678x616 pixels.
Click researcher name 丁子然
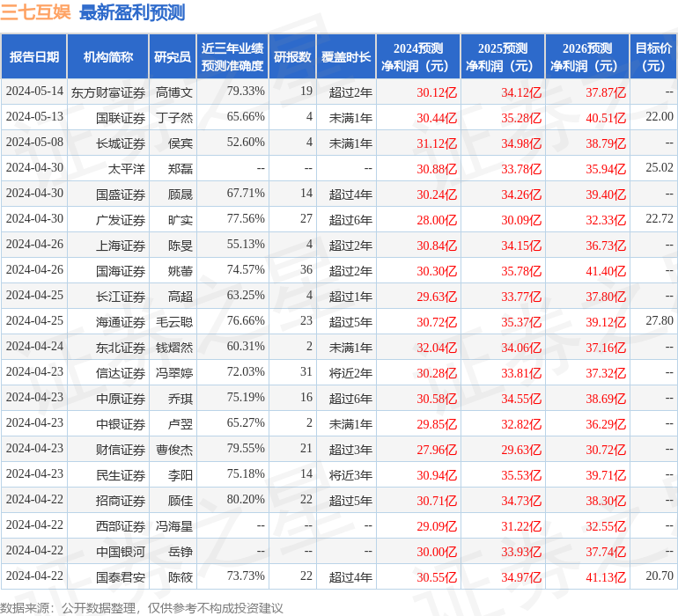click(173, 118)
